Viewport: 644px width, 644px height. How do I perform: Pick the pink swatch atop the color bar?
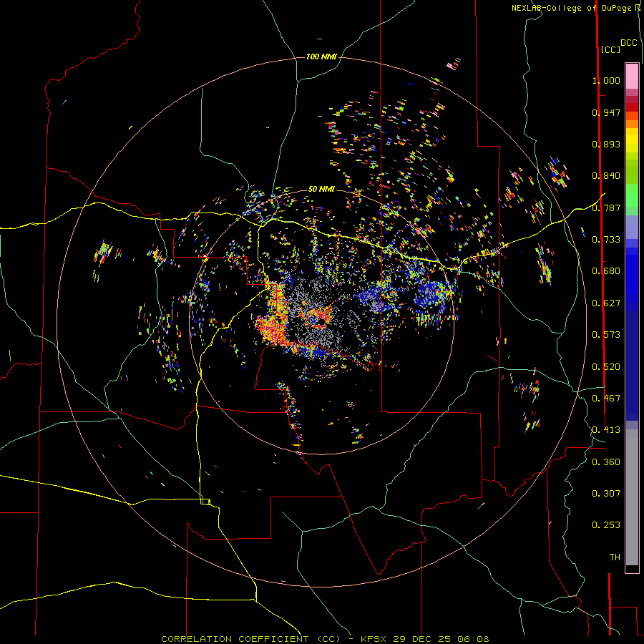point(632,76)
